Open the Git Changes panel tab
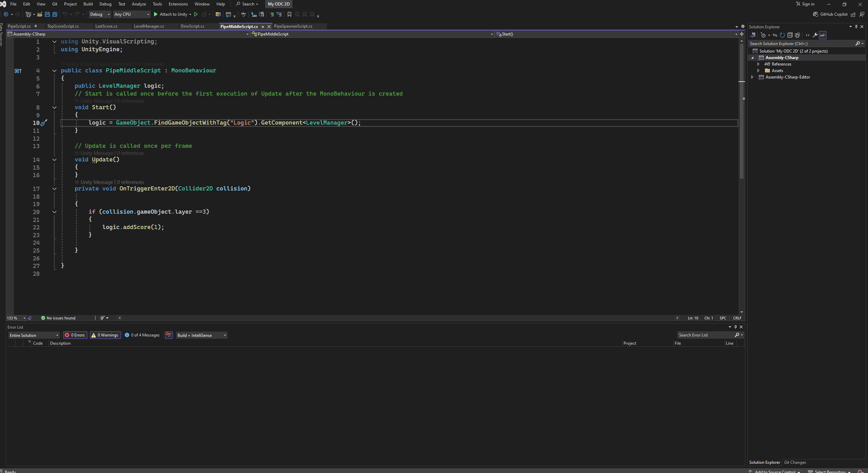 (x=795, y=462)
